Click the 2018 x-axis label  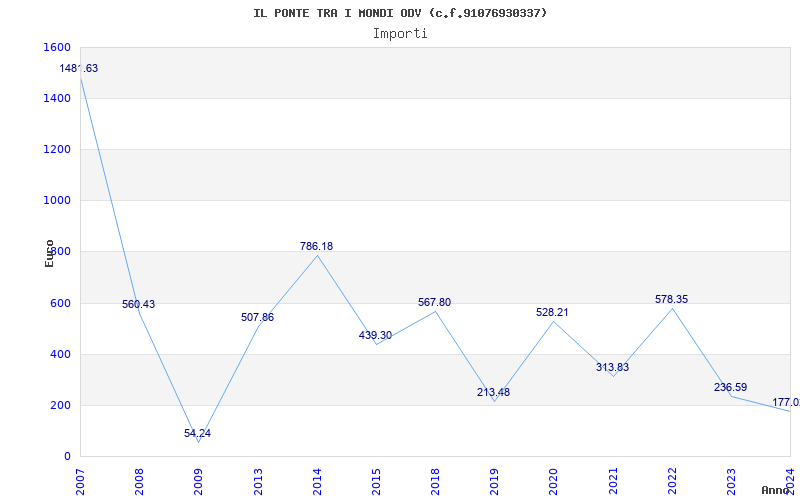(435, 482)
